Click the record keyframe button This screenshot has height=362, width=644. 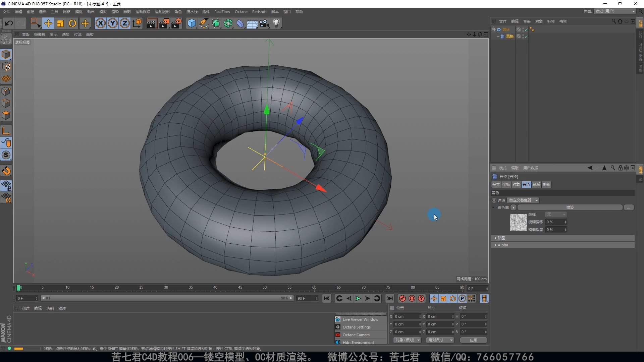[402, 298]
